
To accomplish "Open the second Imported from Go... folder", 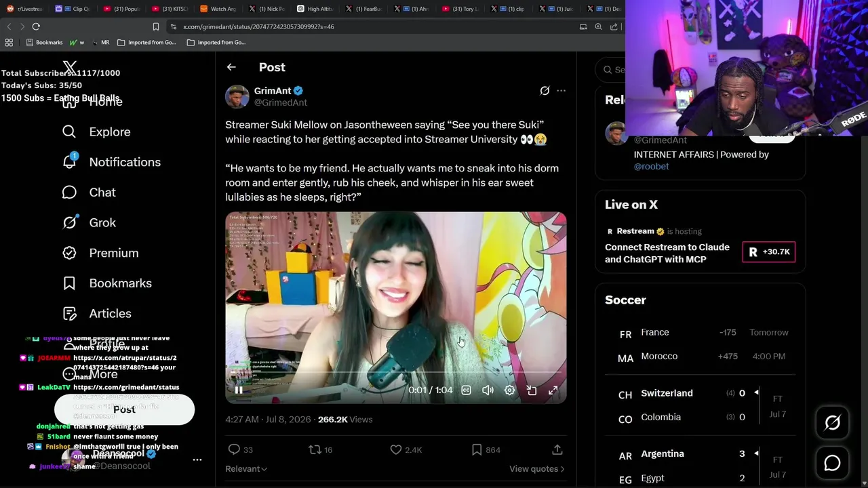I will [x=216, y=42].
